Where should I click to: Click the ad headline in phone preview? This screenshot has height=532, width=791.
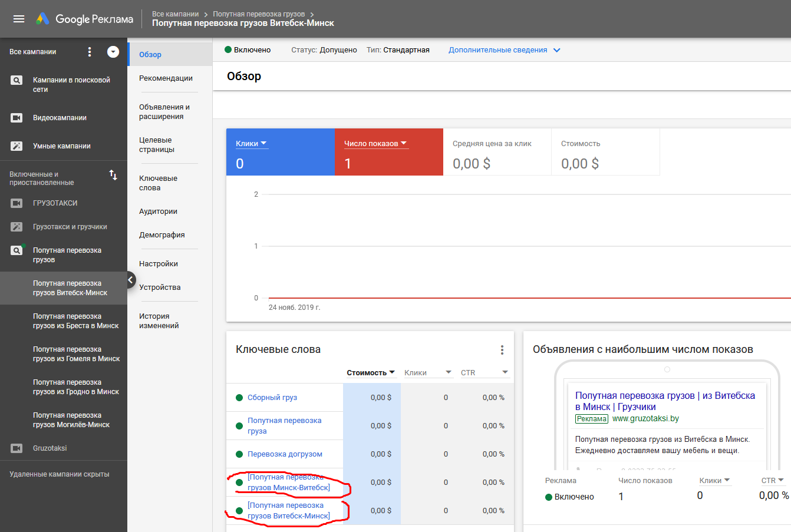tap(665, 401)
